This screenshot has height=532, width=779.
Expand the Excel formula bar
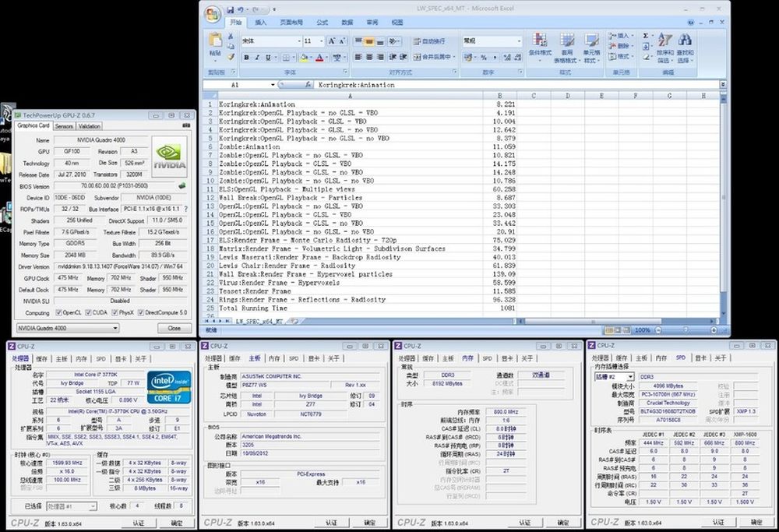pyautogui.click(x=724, y=85)
